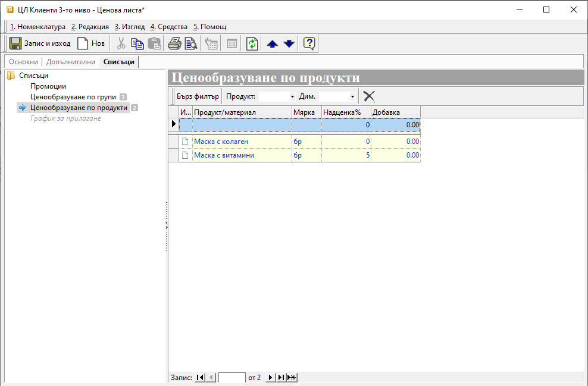Open print preview icon
The height and width of the screenshot is (386, 588).
click(x=190, y=43)
